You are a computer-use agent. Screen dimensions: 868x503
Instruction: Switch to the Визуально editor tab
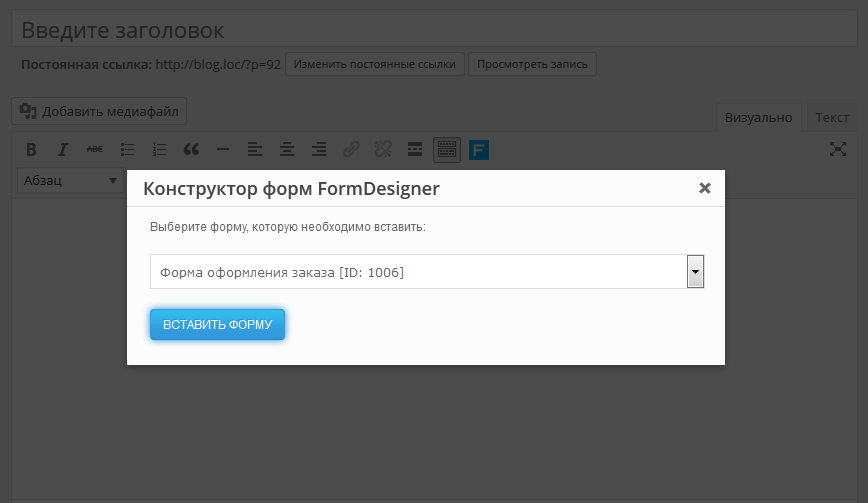[x=758, y=117]
